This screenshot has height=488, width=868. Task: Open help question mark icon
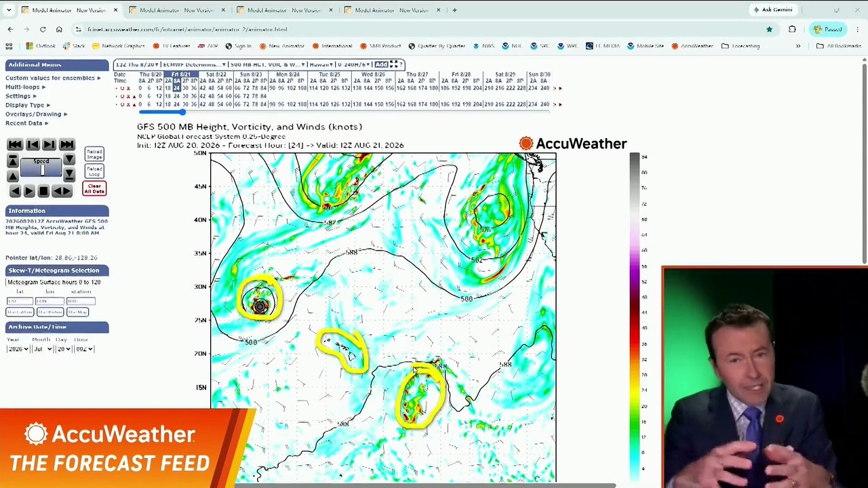coord(401,64)
